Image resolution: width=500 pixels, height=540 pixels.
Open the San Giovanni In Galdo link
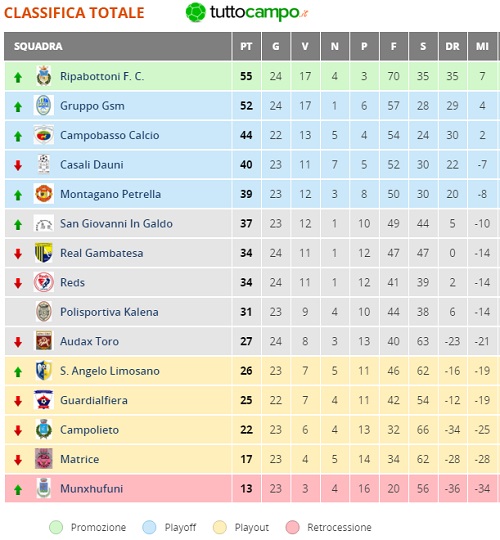(116, 224)
